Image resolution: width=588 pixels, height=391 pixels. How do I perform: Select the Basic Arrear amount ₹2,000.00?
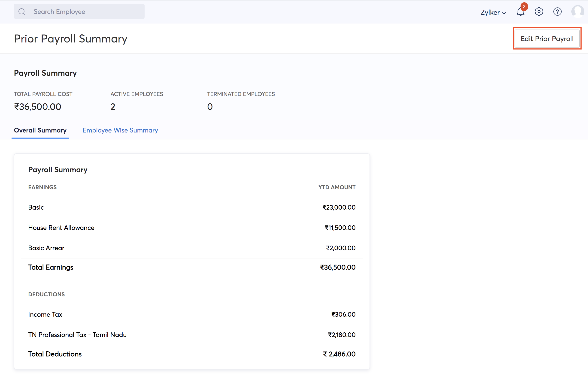(x=340, y=248)
